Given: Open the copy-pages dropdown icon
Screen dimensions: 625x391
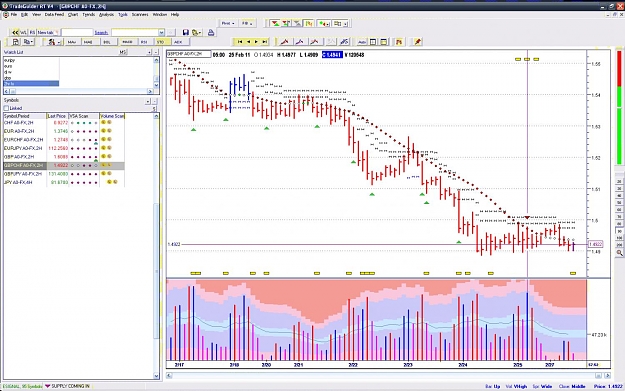Looking at the screenshot, I should (28, 41).
